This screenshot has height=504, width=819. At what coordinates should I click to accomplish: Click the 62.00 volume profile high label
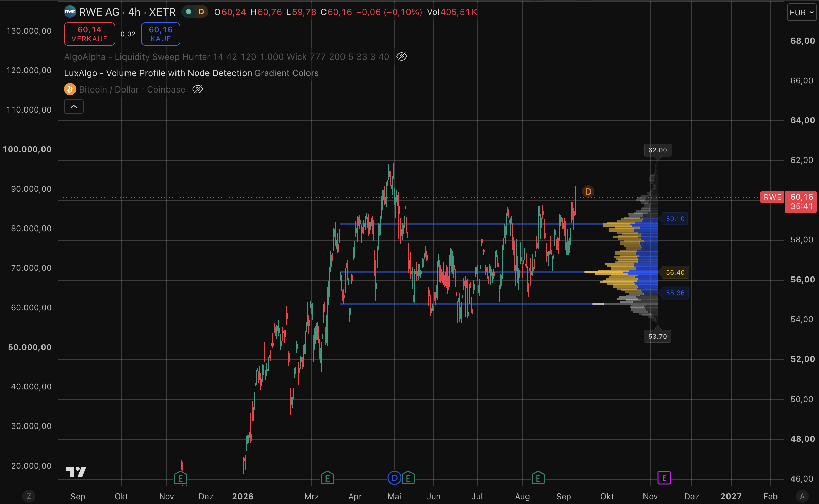tap(657, 150)
